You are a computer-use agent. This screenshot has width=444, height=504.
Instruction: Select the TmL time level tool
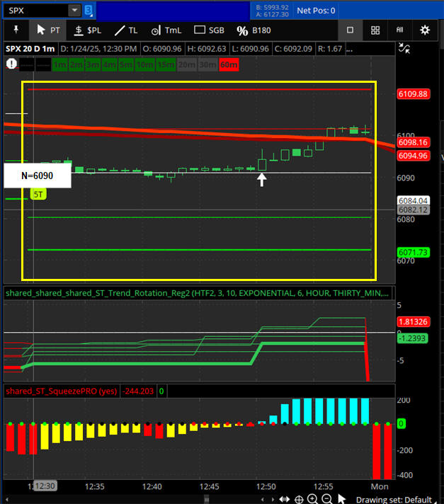click(166, 30)
